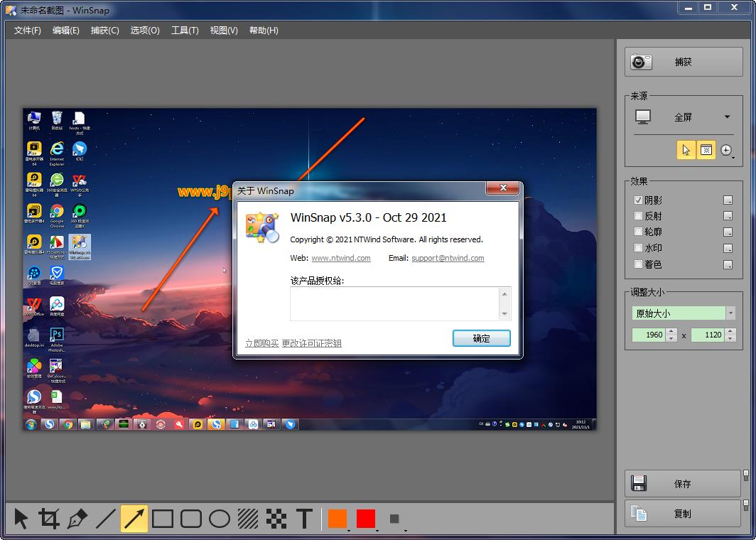Click the 复制 copy button
This screenshot has width=756, height=540.
(x=683, y=514)
